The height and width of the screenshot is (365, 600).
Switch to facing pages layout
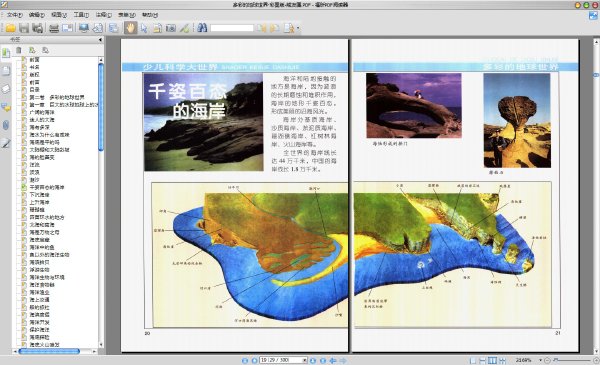click(x=493, y=360)
